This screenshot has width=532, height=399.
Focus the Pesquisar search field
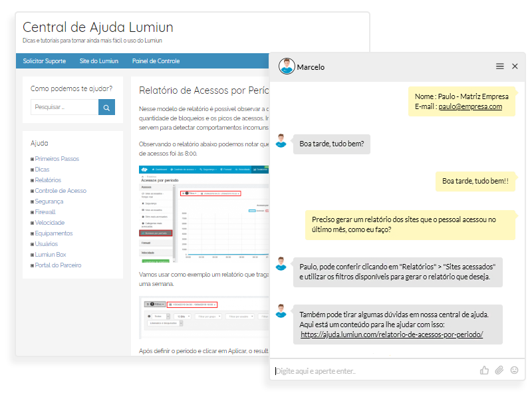(65, 107)
